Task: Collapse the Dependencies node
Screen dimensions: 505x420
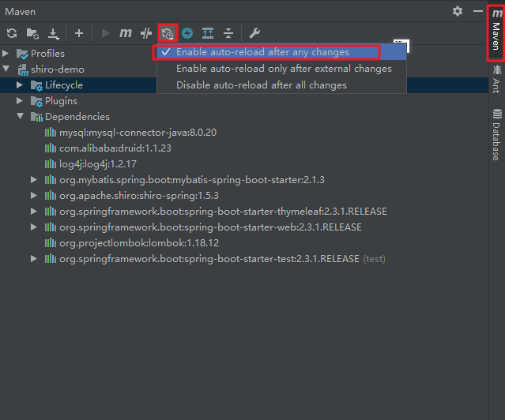Action: pyautogui.click(x=21, y=116)
